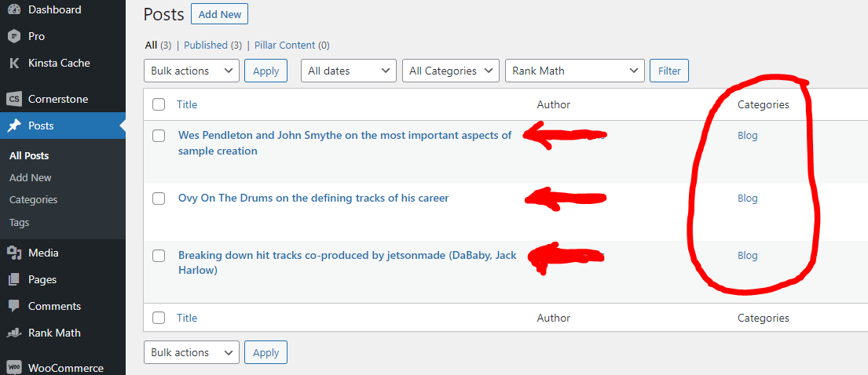The image size is (868, 375).
Task: Select the Ovy On The Drums post checkbox
Action: (x=159, y=198)
